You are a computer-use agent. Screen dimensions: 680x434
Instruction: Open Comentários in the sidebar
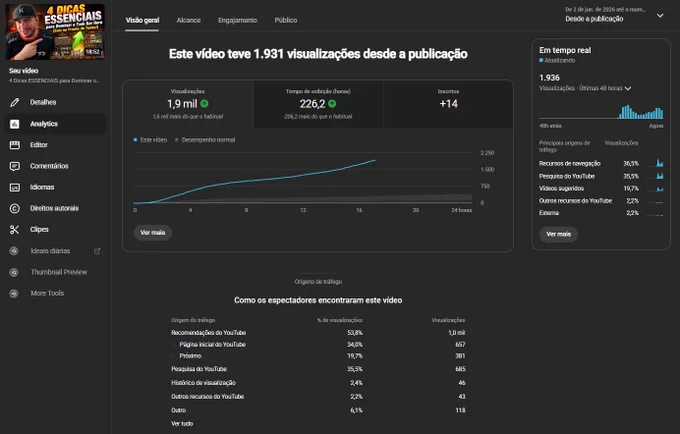pos(55,166)
